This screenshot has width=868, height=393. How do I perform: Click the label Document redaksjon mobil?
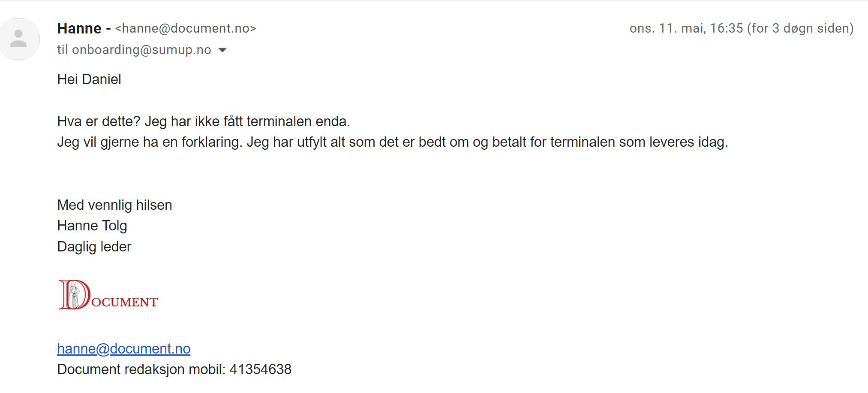click(x=141, y=369)
